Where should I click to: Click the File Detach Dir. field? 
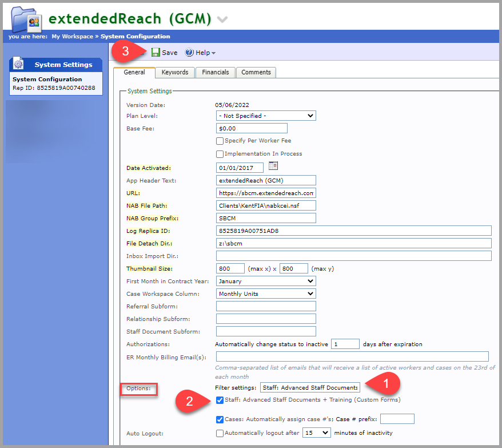click(x=354, y=243)
